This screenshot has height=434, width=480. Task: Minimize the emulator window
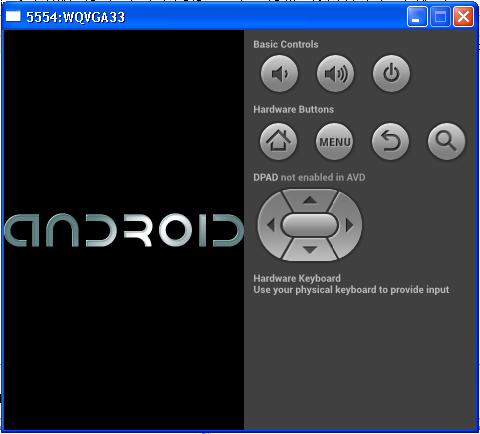tap(417, 16)
